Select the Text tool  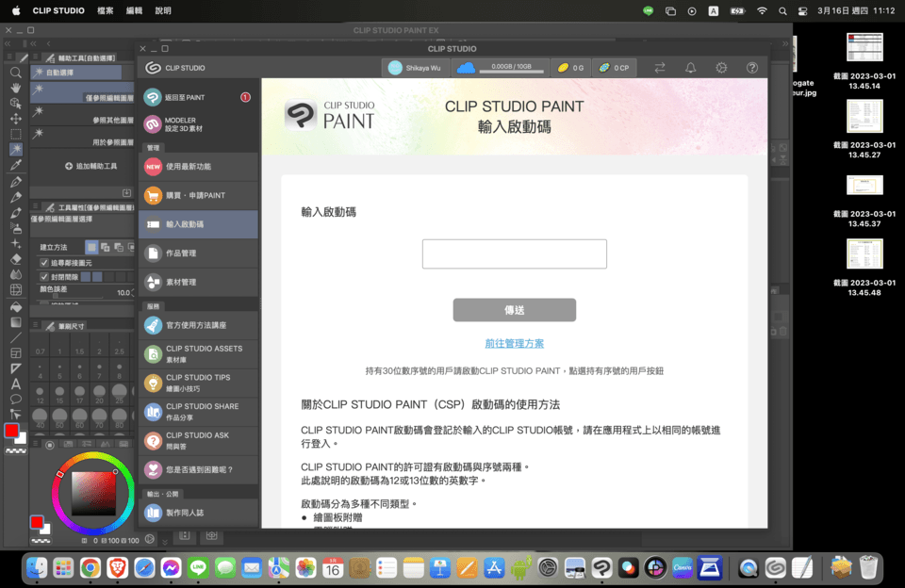click(16, 384)
